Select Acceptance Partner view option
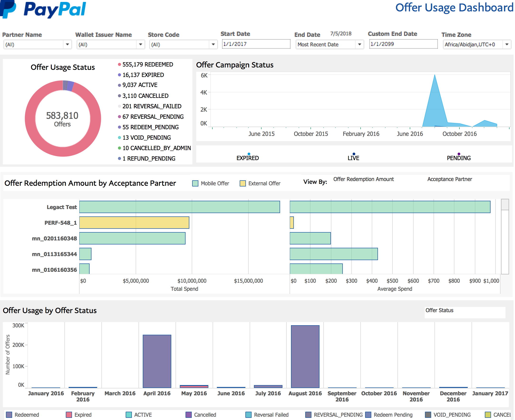The width and height of the screenshot is (515, 420). click(449, 179)
